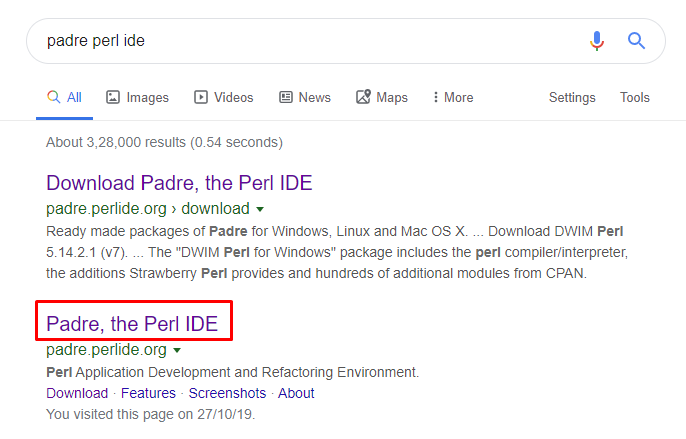Click the Images tab picture icon
The height and width of the screenshot is (439, 686).
pos(112,97)
